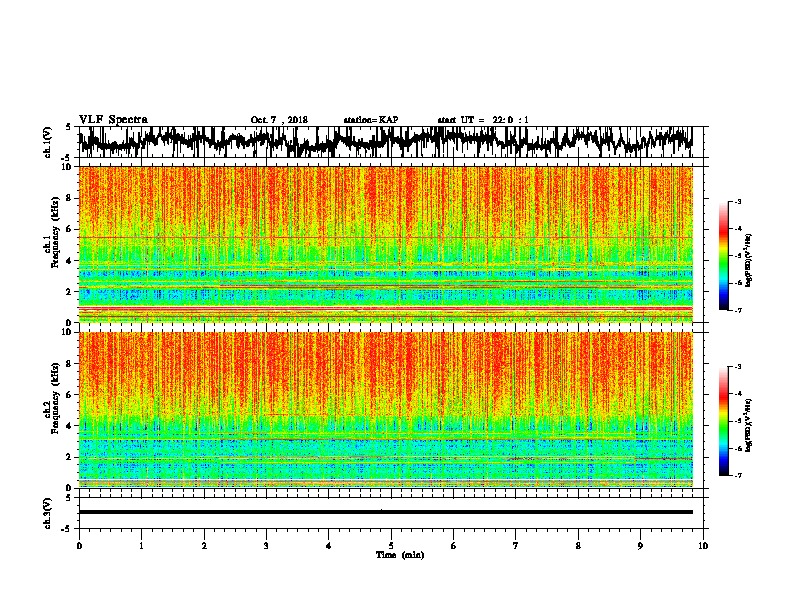This screenshot has height=612, width=792.
Task: Click ch.2 frequency tick label "4"
Action: pos(70,426)
